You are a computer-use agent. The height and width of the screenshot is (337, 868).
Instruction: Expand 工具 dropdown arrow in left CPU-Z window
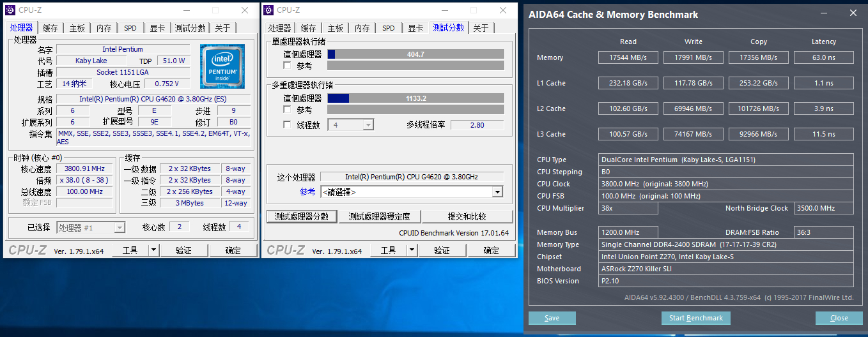153,250
